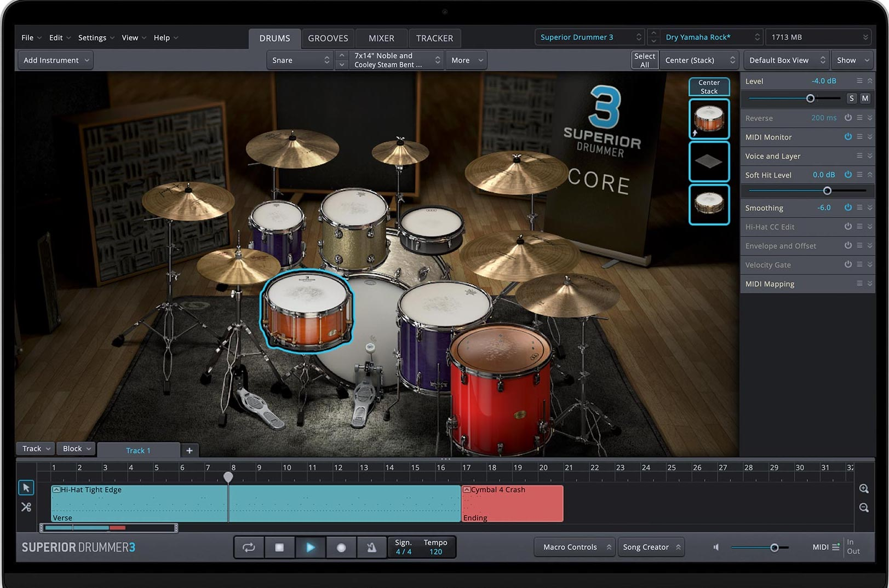Open MIDI Mapping menu icon
Screen dimensions: 889x588
click(859, 284)
